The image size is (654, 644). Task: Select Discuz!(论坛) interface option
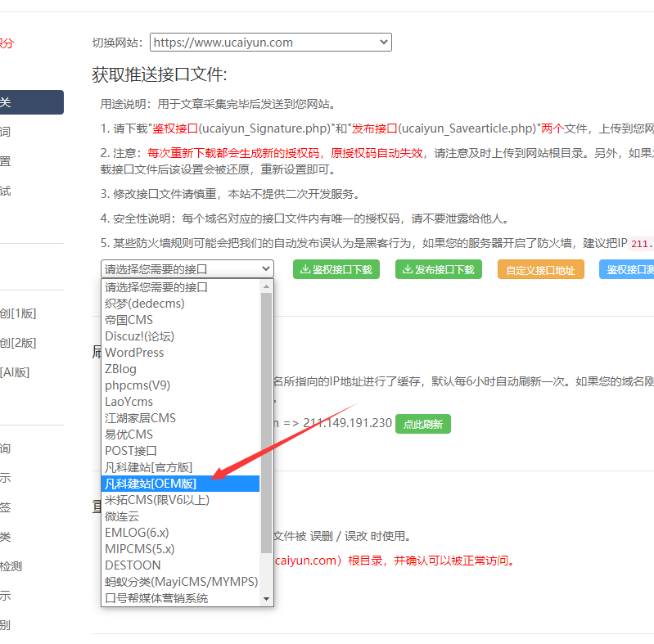[139, 336]
